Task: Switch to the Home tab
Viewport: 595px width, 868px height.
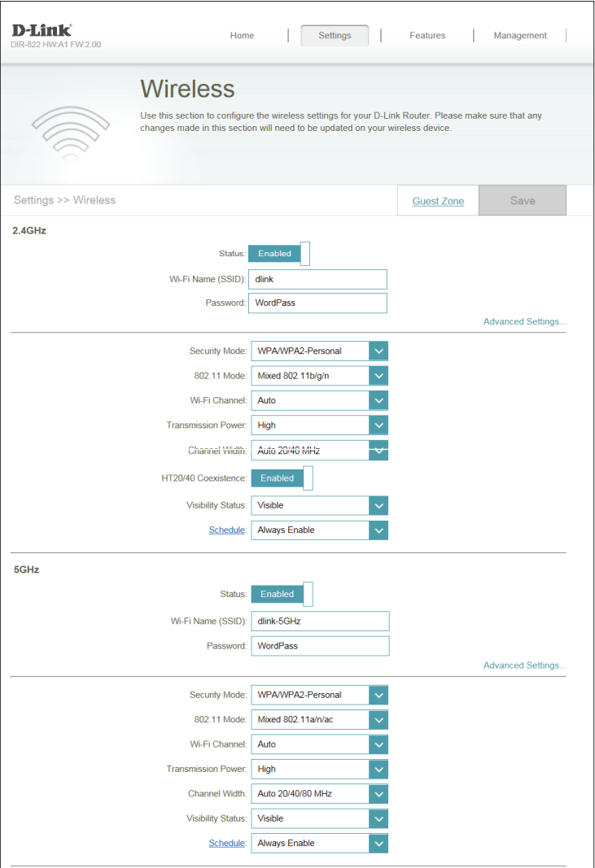Action: click(x=242, y=36)
